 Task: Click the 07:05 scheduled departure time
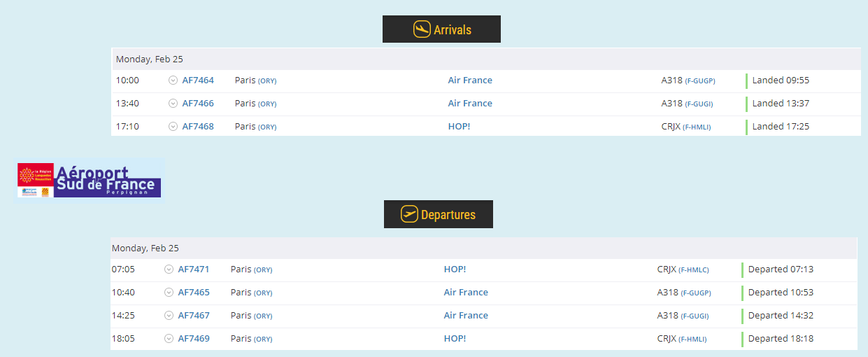[123, 269]
